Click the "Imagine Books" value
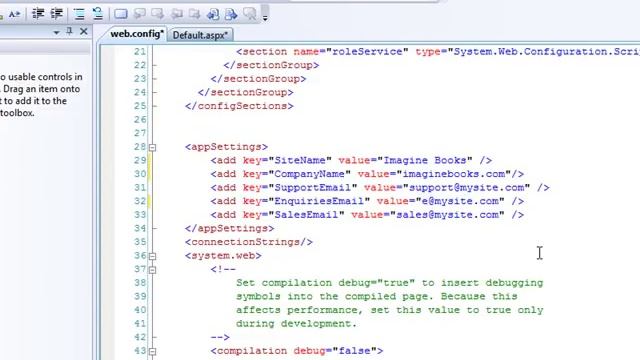Image resolution: width=640 pixels, height=360 pixels. point(425,160)
